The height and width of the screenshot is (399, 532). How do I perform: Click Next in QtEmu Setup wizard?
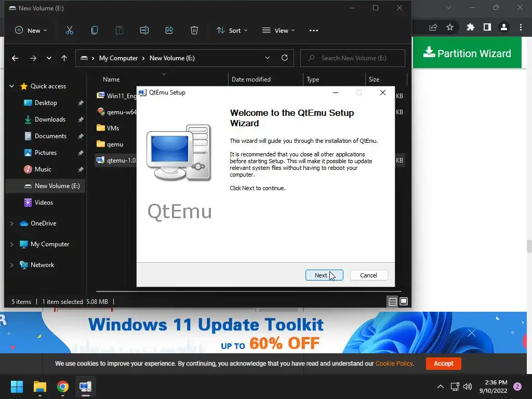tap(324, 275)
